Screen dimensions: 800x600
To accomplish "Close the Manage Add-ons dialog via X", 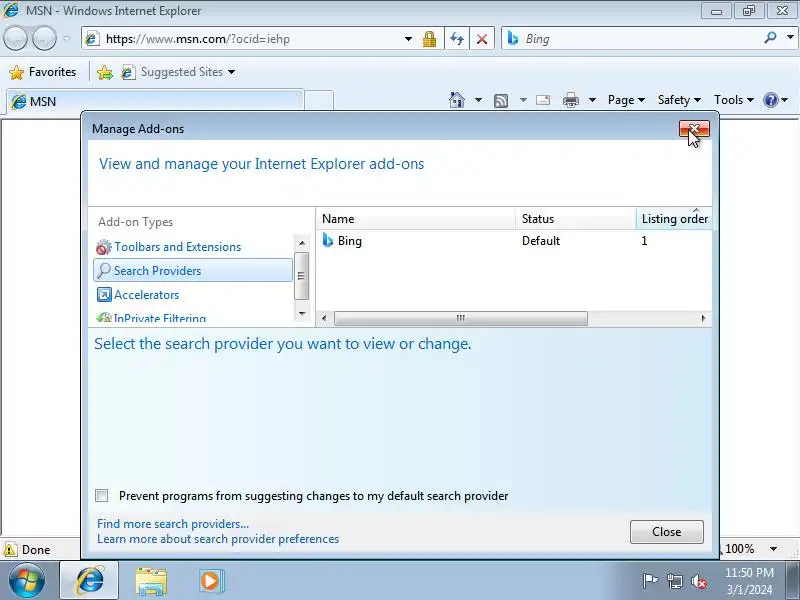I will tap(694, 129).
